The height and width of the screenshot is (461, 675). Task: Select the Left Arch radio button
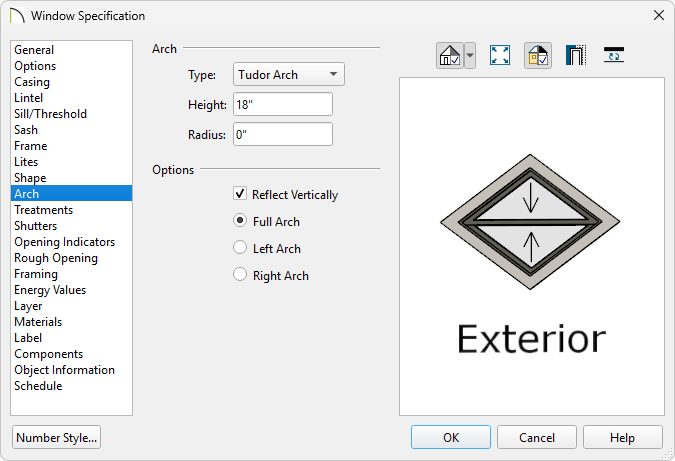(240, 248)
